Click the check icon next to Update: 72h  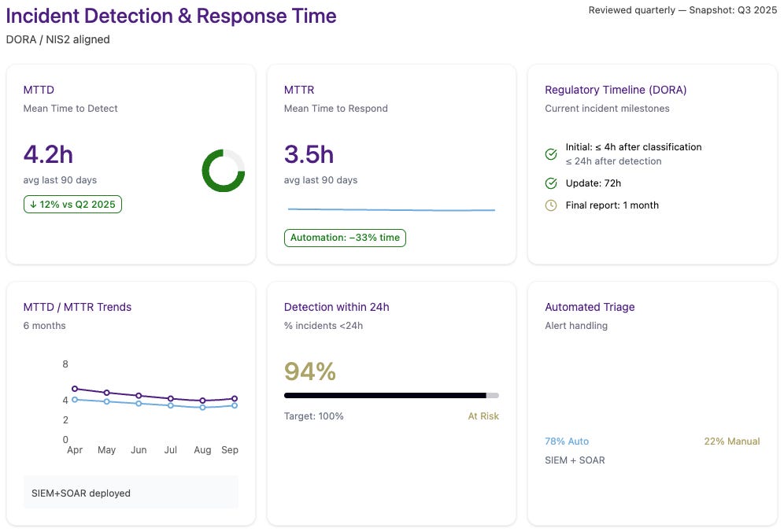[x=550, y=183]
